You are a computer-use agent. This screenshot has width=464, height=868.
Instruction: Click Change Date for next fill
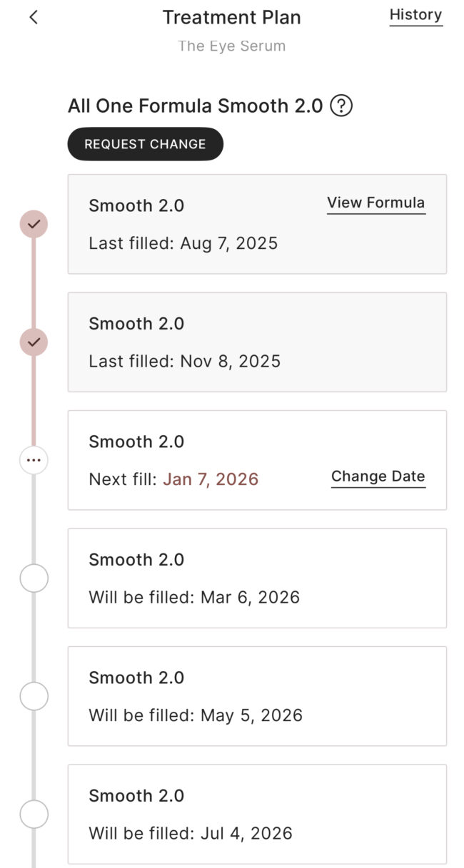click(x=378, y=477)
